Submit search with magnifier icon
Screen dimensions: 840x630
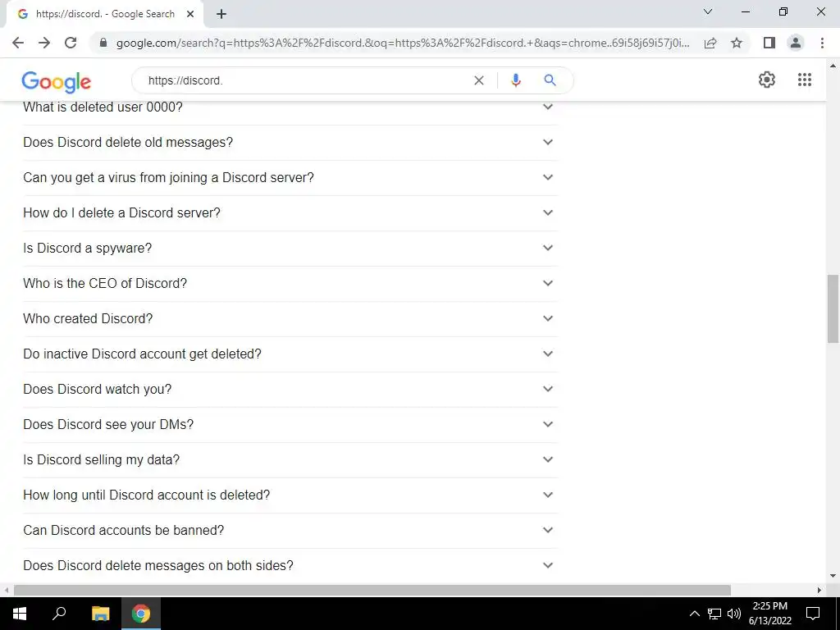coord(550,80)
